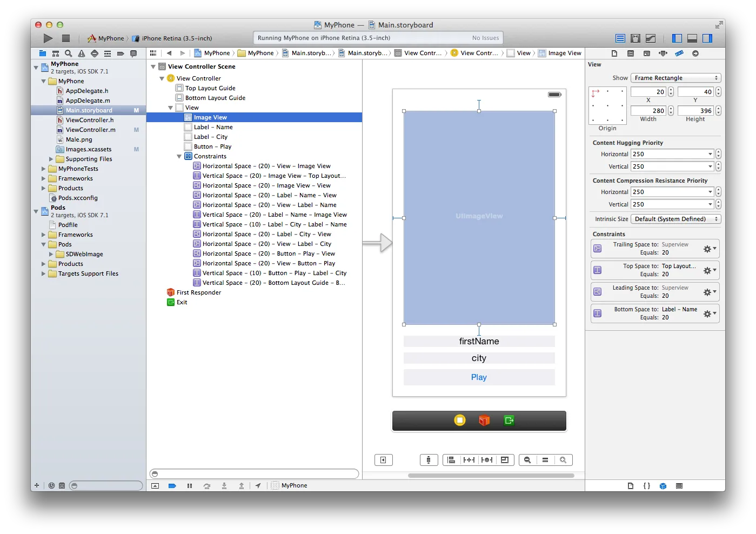Click the canvas horizontal scrollbar
The width and height of the screenshot is (756, 534).
point(491,476)
